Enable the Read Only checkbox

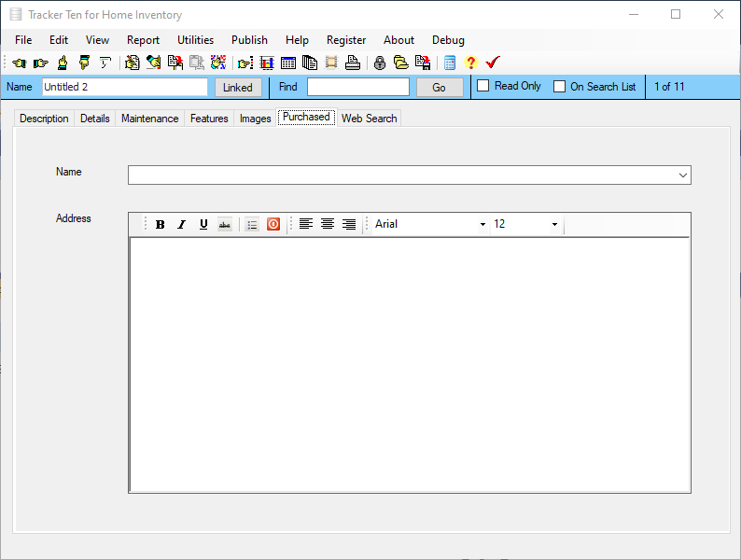coord(483,86)
